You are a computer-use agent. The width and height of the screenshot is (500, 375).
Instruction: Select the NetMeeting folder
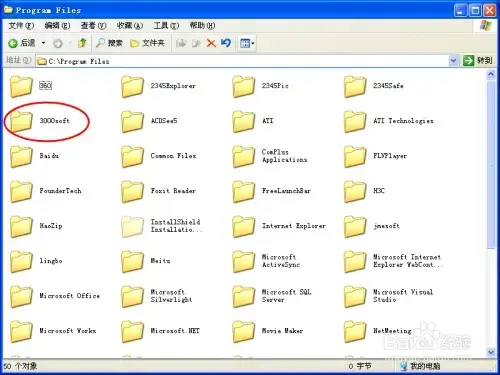pyautogui.click(x=378, y=331)
